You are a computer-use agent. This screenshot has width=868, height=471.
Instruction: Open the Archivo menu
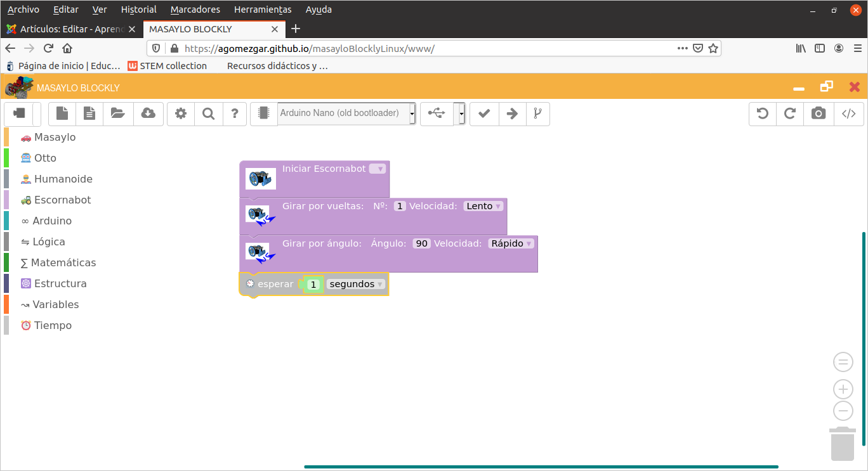pos(23,10)
